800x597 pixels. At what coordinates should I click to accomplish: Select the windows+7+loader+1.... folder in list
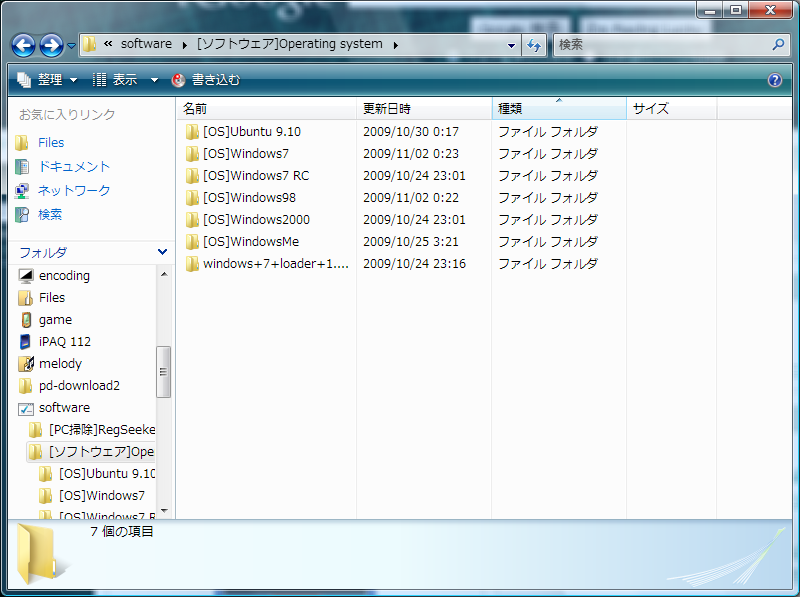coord(276,263)
